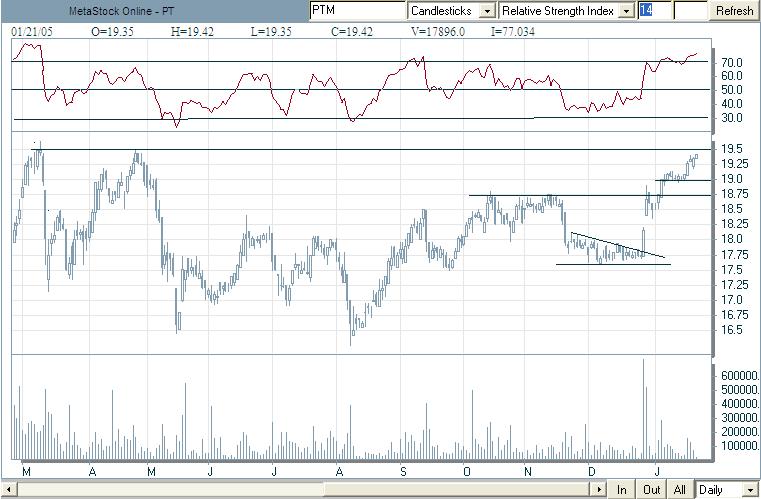Screen dimensions: 761x499
Task: Click the MetaStock Online - PT title
Action: click(121, 11)
